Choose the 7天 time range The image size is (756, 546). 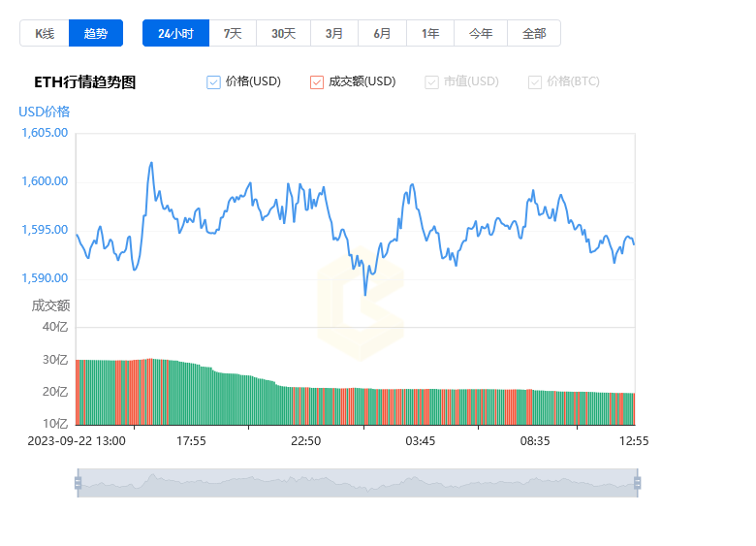click(x=233, y=33)
